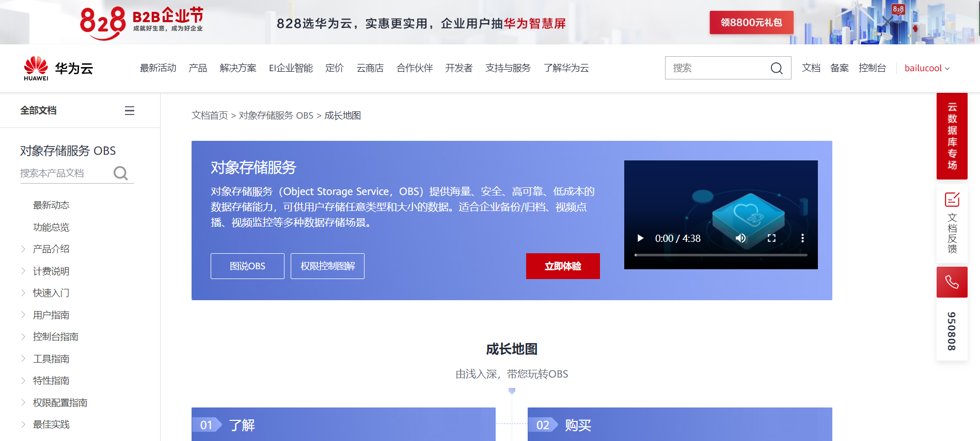980x441 pixels.
Task: Open the bailucool account dropdown
Action: point(927,68)
